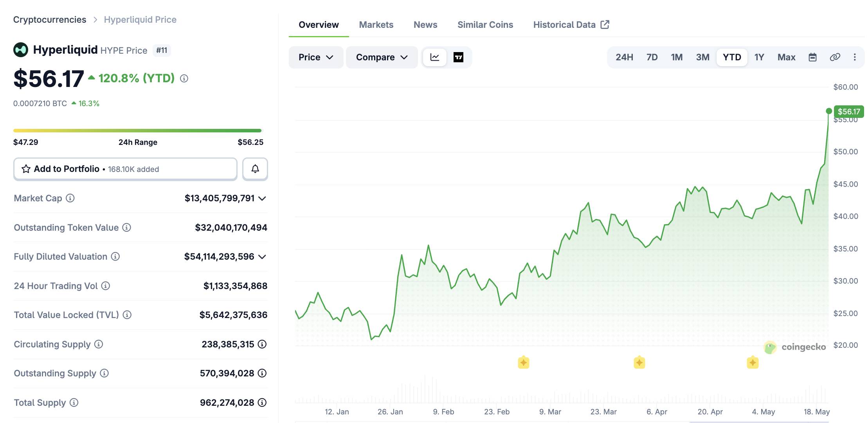Click the $56.25 24h high value

pyautogui.click(x=250, y=142)
